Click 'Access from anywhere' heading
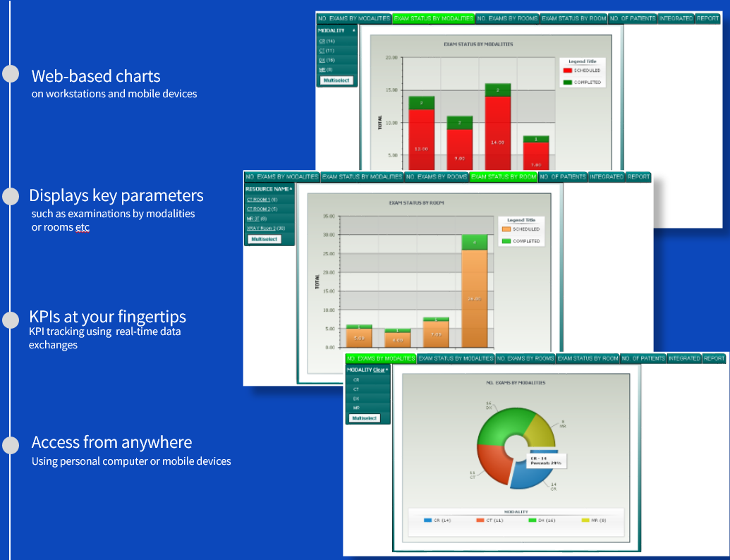This screenshot has width=730, height=560. pyautogui.click(x=111, y=442)
